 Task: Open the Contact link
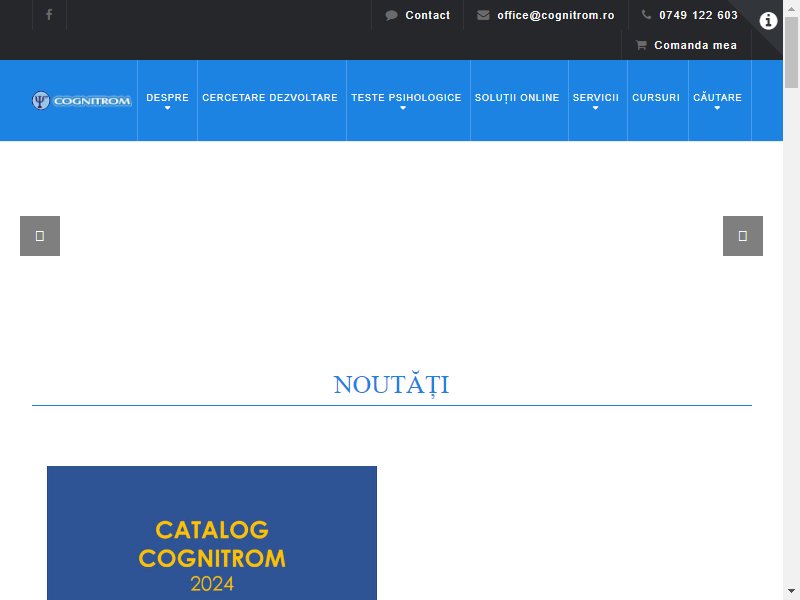(428, 15)
